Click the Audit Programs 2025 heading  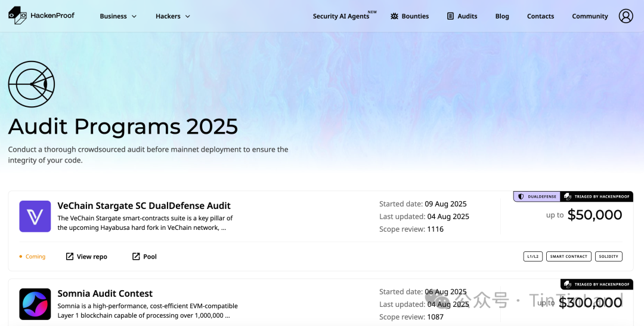[x=123, y=126]
